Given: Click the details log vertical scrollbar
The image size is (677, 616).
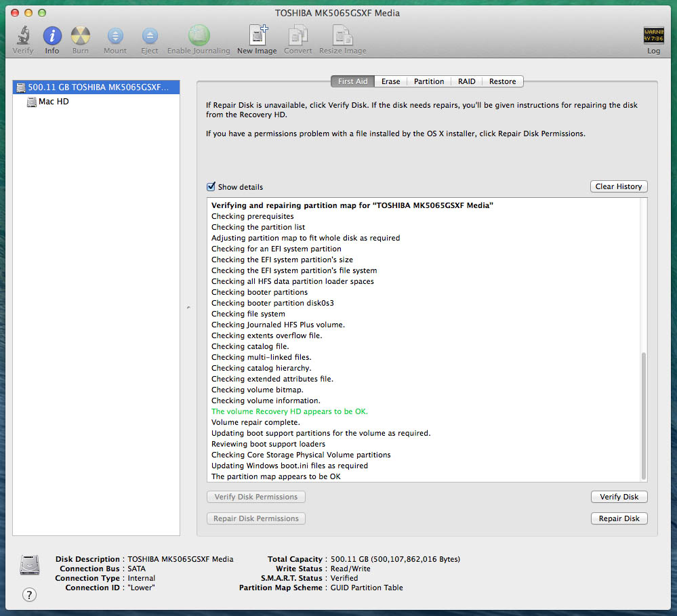Looking at the screenshot, I should (x=643, y=415).
